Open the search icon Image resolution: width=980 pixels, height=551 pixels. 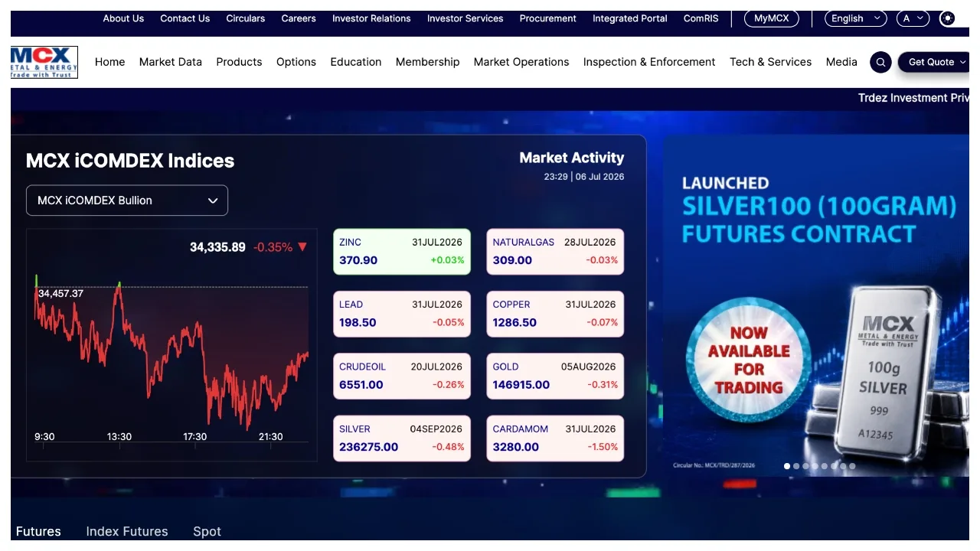(881, 63)
